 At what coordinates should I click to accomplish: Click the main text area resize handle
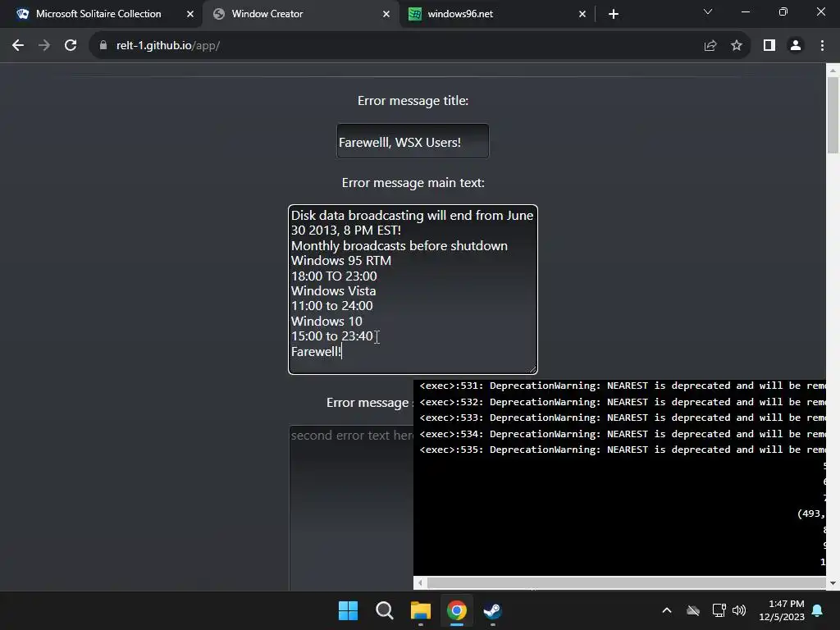point(532,368)
